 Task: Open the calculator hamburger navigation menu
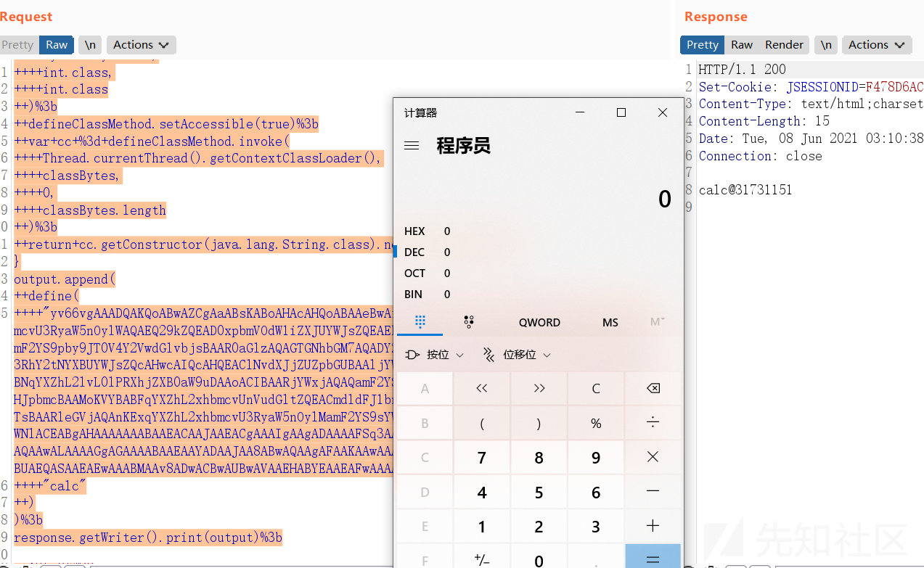tap(412, 146)
